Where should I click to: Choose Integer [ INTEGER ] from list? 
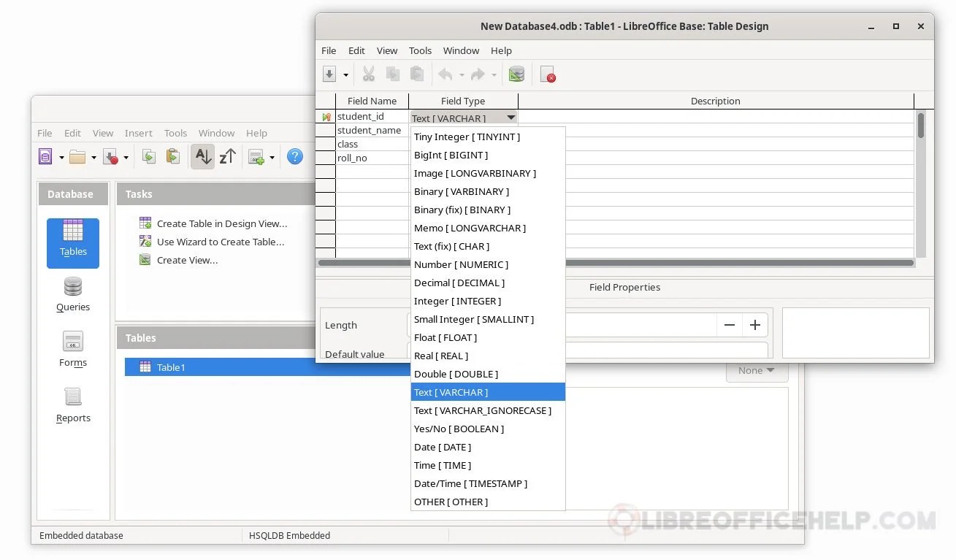[488, 301]
